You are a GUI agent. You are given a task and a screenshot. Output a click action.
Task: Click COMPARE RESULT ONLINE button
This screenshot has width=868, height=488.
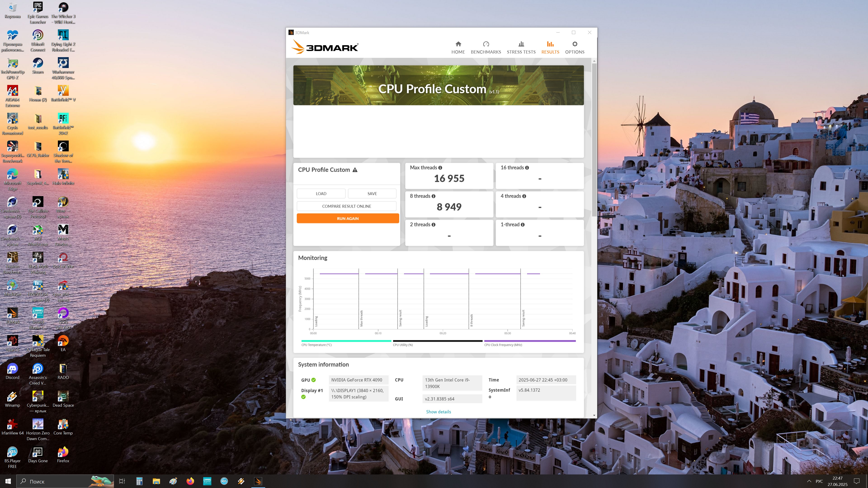(346, 206)
